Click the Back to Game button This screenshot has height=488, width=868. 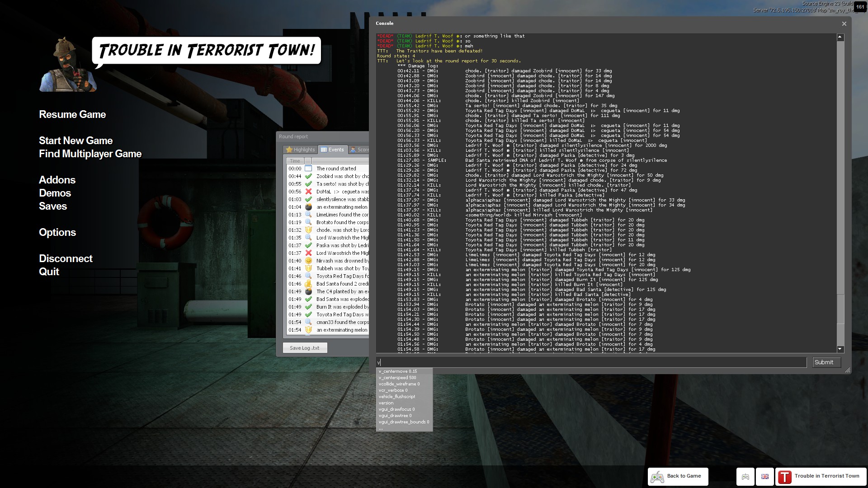(x=678, y=476)
